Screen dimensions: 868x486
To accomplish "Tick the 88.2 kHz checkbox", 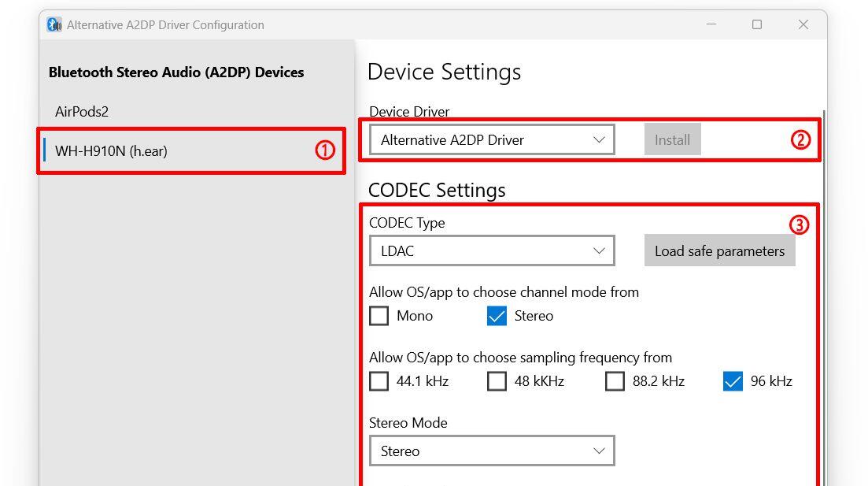I will 615,381.
